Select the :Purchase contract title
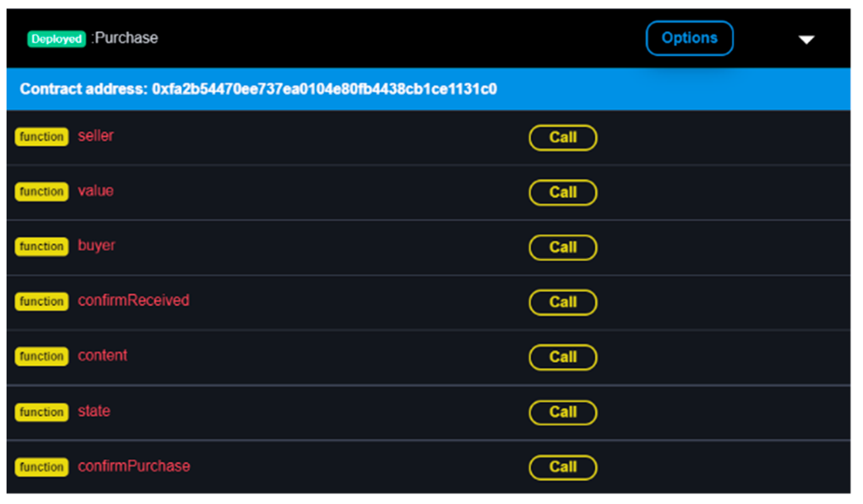Image resolution: width=863 pixels, height=504 pixels. click(125, 38)
